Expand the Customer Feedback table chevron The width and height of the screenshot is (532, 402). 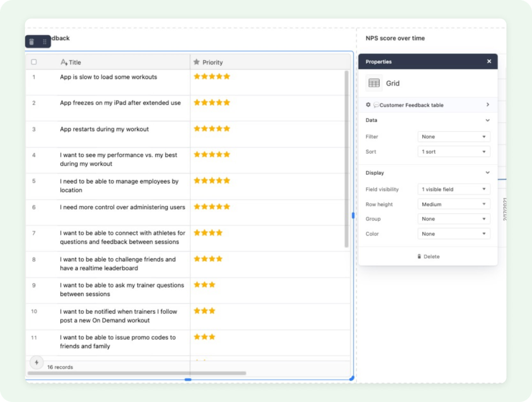(x=488, y=105)
